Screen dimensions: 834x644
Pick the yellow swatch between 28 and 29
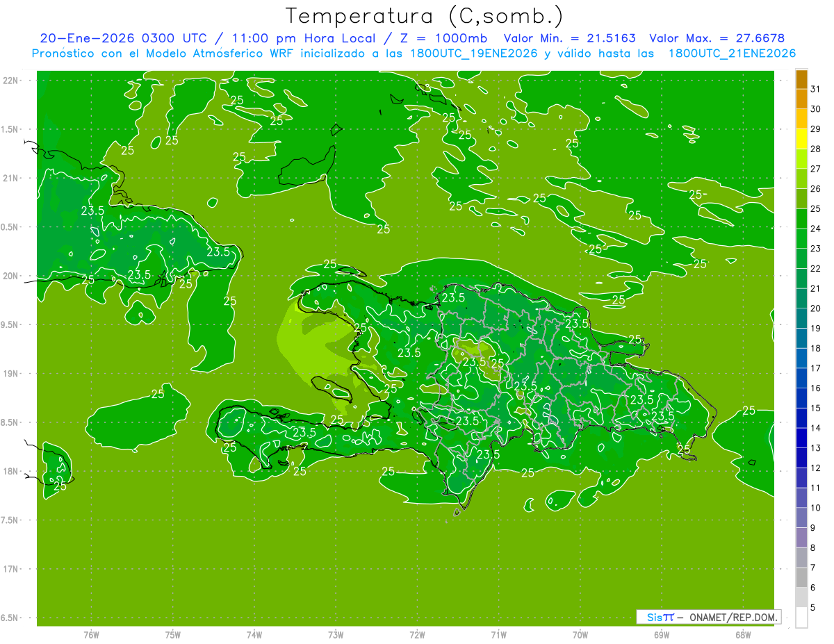pos(801,139)
